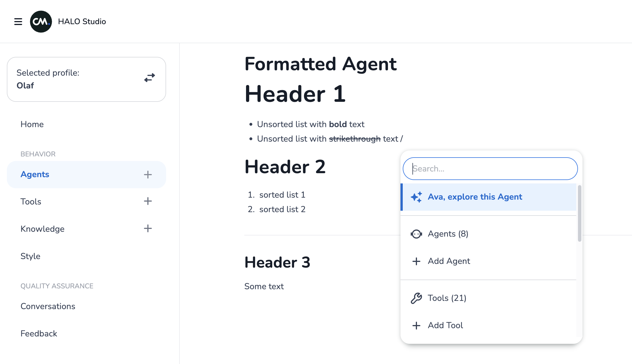Image resolution: width=632 pixels, height=364 pixels.
Task: Open the Selected profile Olaf switcher
Action: [86, 79]
